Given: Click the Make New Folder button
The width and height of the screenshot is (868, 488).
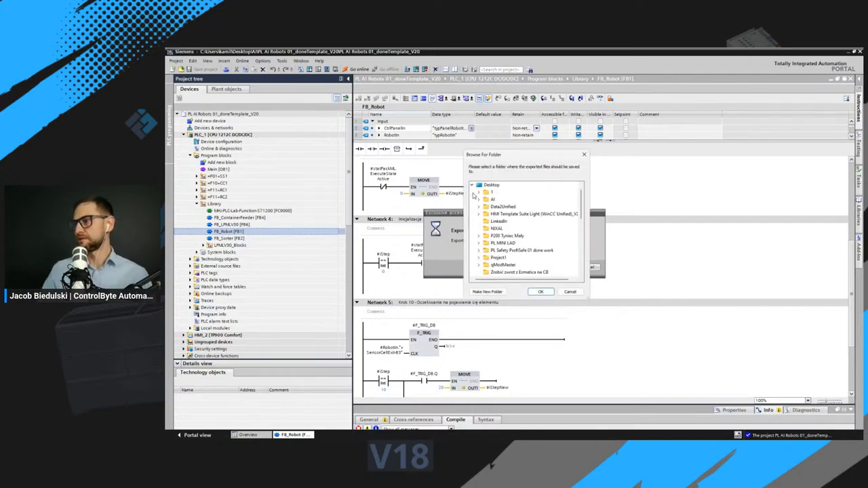Looking at the screenshot, I should [x=488, y=291].
